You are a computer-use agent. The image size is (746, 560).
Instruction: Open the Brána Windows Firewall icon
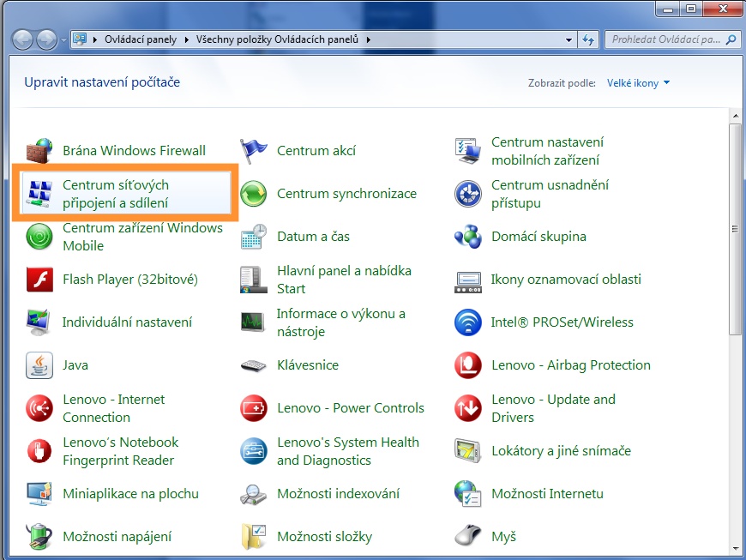(x=39, y=151)
